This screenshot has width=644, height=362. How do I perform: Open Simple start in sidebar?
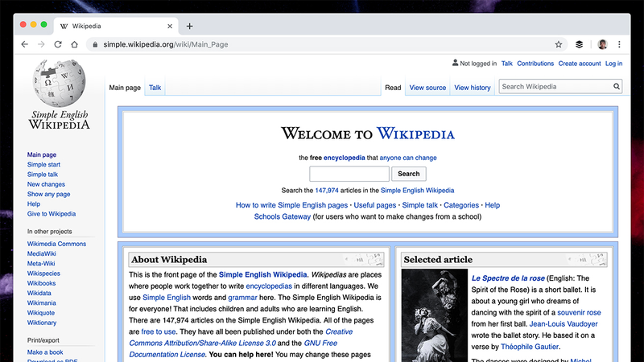pos(43,165)
